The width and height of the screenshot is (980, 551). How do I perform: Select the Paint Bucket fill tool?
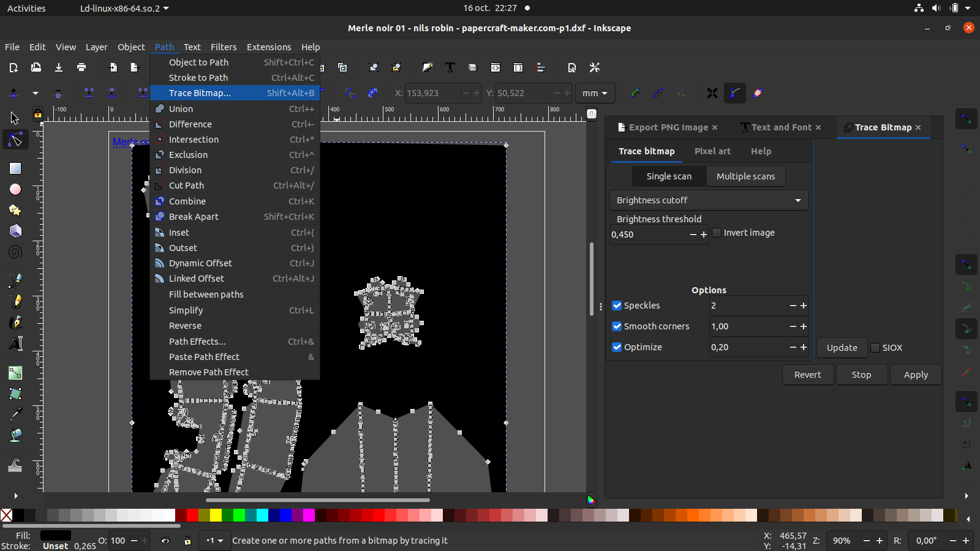tap(15, 435)
